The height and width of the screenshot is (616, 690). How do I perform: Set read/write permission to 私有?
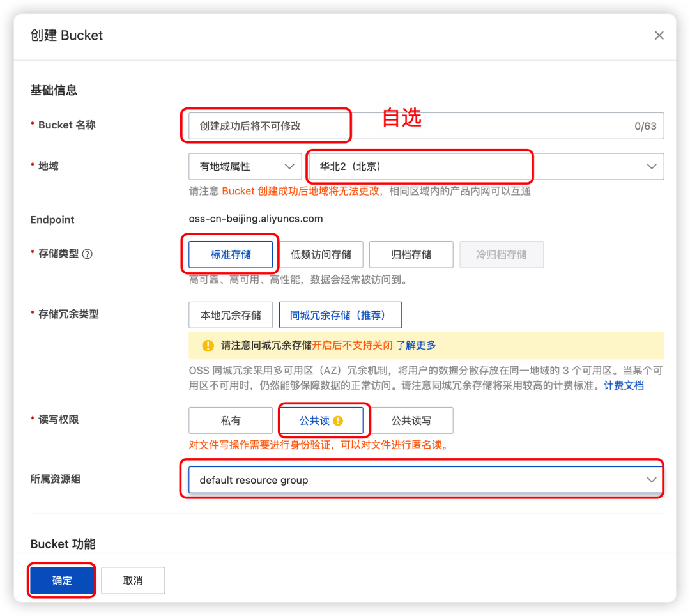click(x=231, y=420)
